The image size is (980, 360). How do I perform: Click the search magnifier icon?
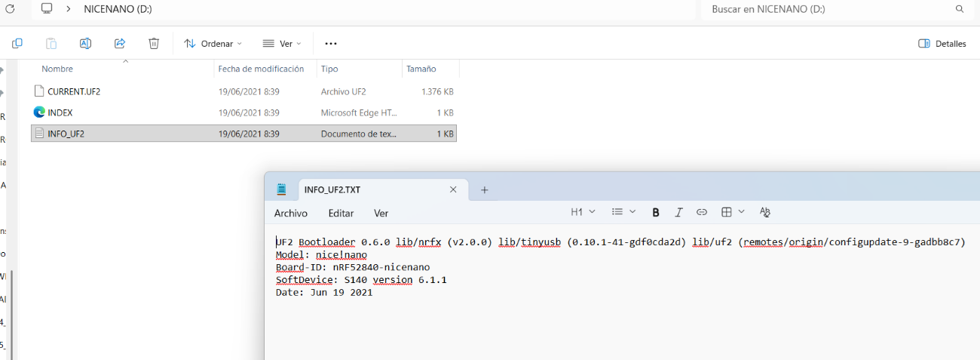pos(960,9)
